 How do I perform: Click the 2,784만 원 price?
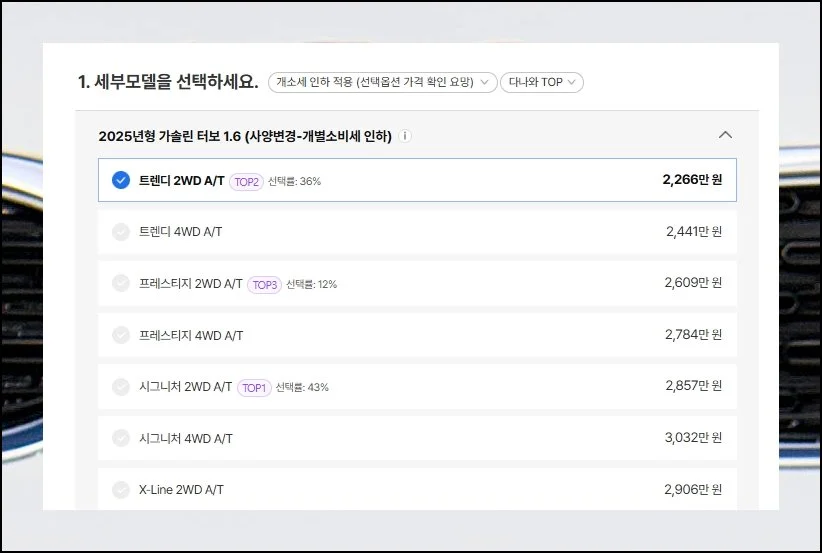pyautogui.click(x=693, y=335)
